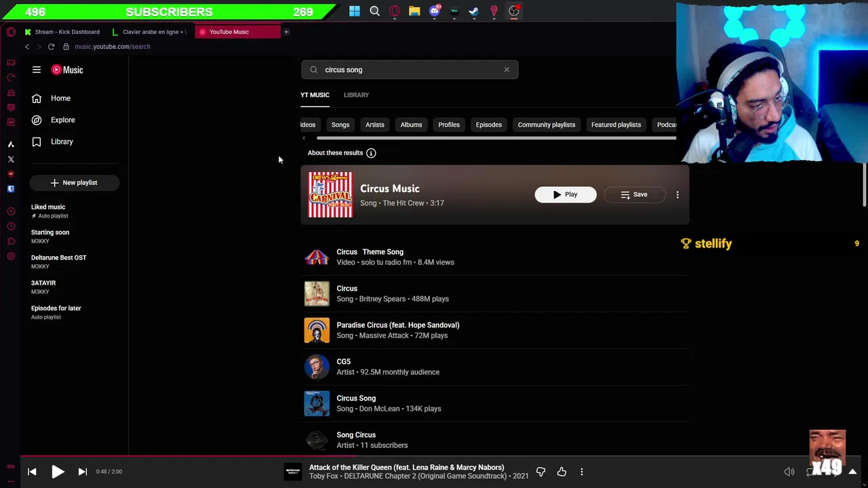Like the playing track
Screen dimensions: 868x488
(x=561, y=472)
